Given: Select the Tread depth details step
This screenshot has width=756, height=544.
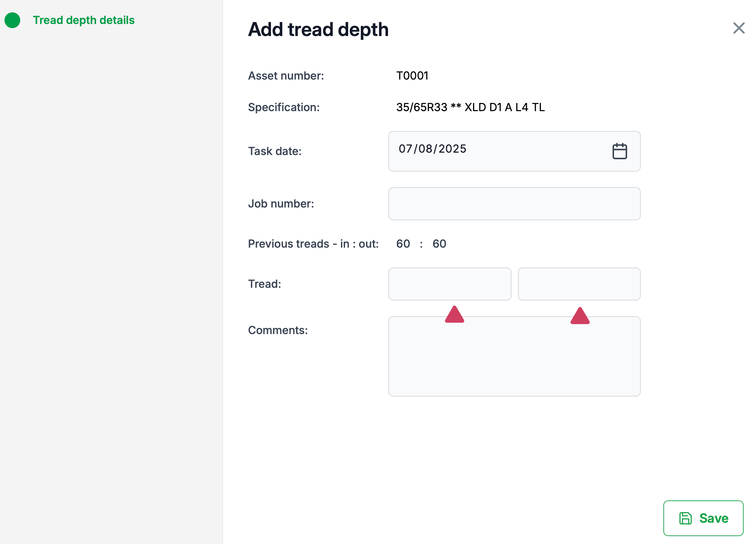Looking at the screenshot, I should coord(84,20).
